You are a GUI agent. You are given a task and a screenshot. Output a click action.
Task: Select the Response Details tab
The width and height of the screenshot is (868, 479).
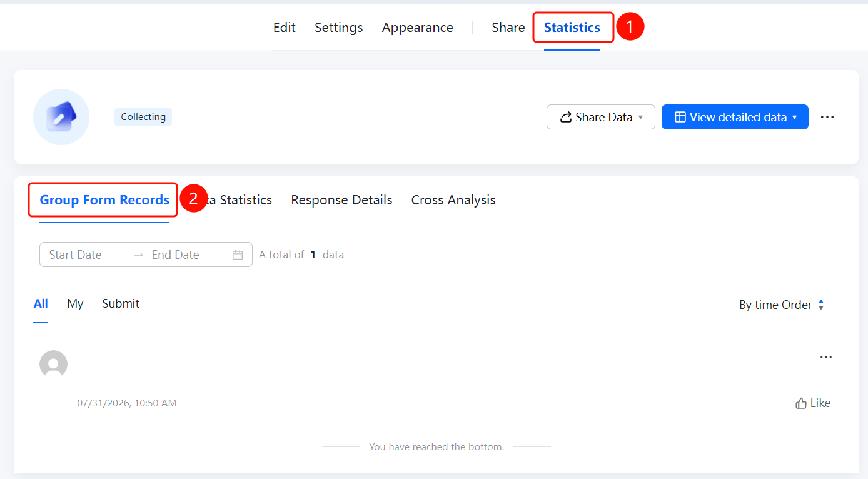point(341,200)
